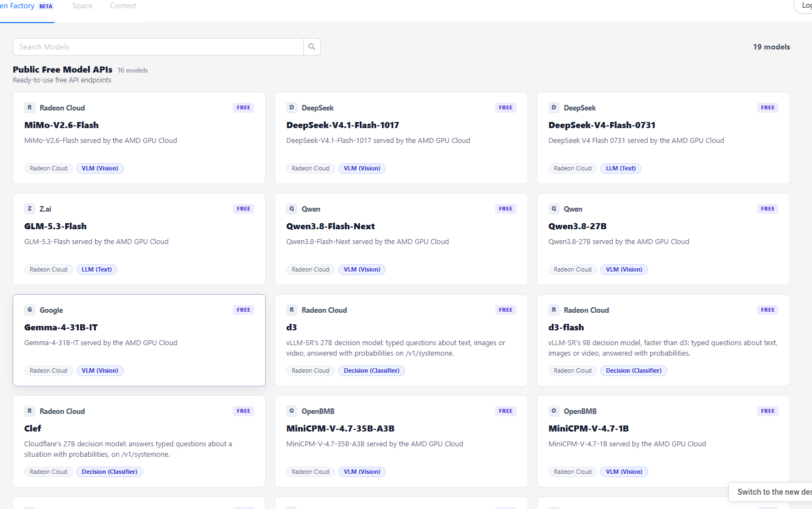Focus the Search Models input field
The width and height of the screenshot is (812, 509).
[158, 47]
